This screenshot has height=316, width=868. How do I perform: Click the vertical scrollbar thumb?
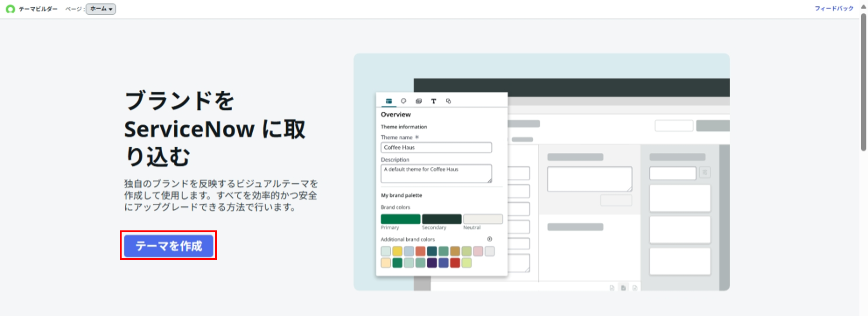tap(864, 81)
